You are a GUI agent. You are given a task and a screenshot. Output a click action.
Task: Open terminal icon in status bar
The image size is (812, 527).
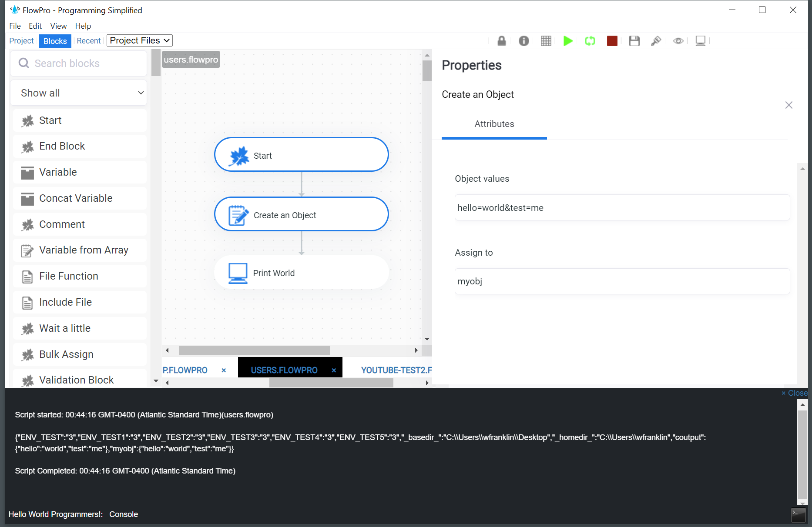tap(799, 515)
